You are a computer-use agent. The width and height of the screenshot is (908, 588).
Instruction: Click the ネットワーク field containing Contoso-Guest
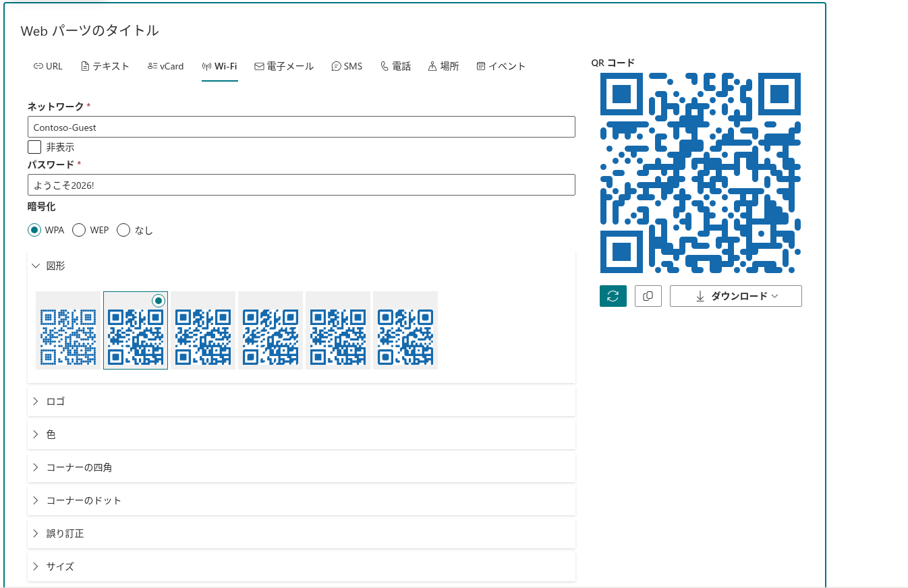[302, 127]
